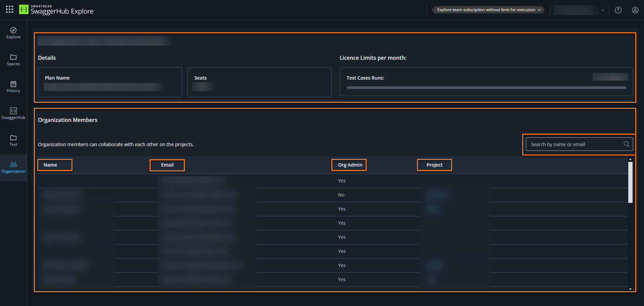Open the organization selector chevron near the top
The height and width of the screenshot is (306, 644).
tap(603, 10)
